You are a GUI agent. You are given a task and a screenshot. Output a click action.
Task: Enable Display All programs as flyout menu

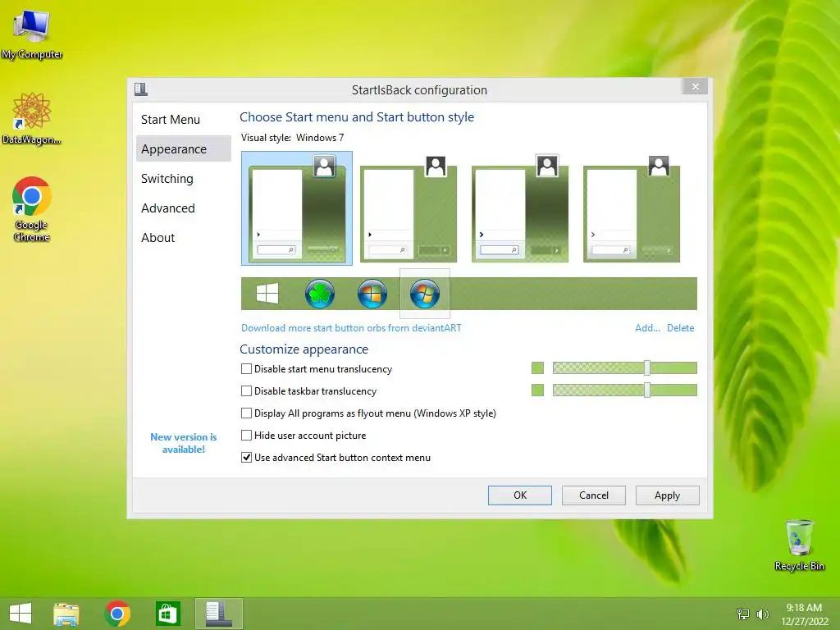pyautogui.click(x=246, y=413)
